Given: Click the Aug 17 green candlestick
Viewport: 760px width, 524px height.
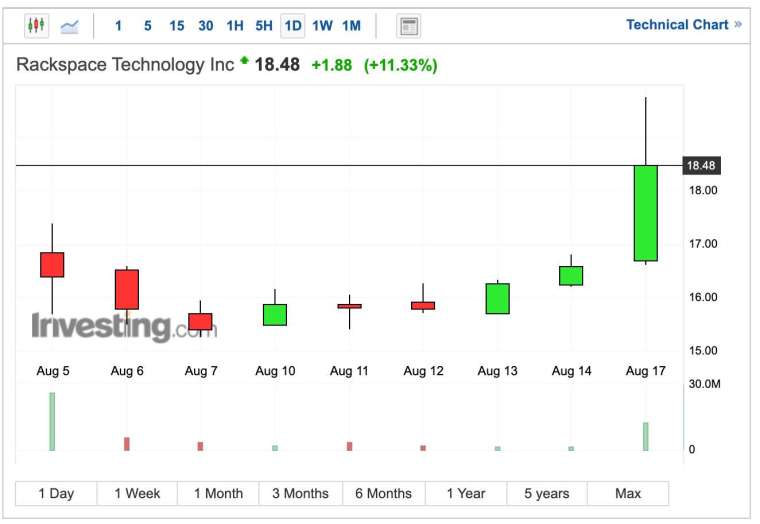Looking at the screenshot, I should pos(646,213).
